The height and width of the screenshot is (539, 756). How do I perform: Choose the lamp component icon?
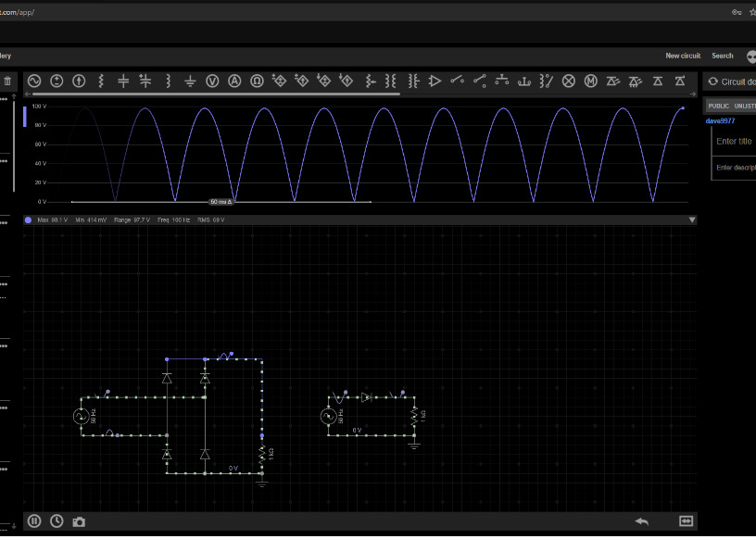569,81
